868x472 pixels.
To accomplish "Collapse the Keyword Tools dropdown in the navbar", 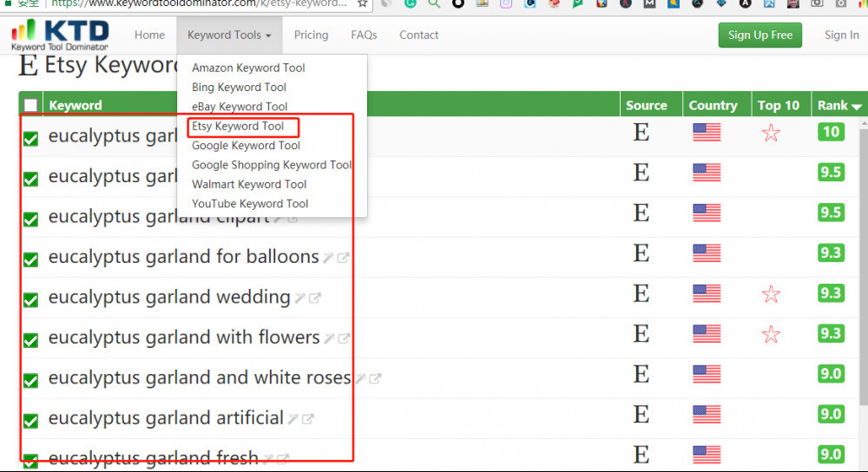I will pos(229,35).
